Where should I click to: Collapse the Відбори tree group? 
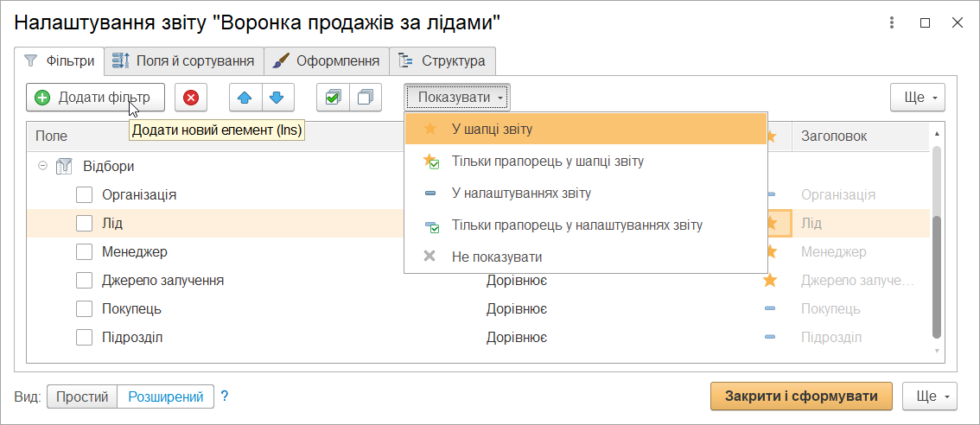(x=42, y=166)
